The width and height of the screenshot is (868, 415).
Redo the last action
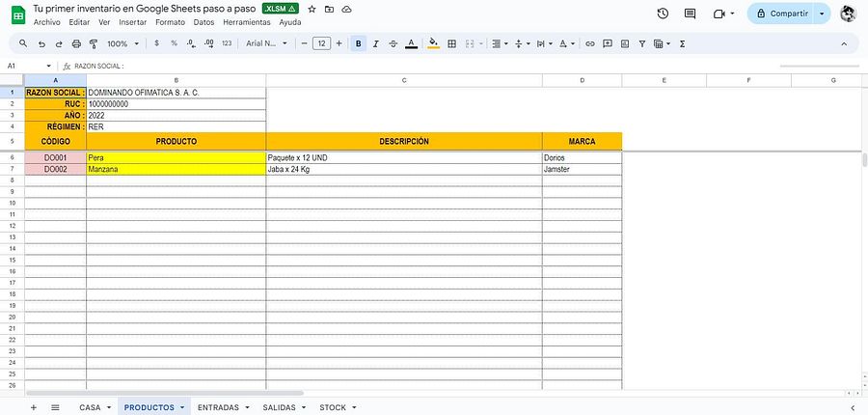click(59, 43)
